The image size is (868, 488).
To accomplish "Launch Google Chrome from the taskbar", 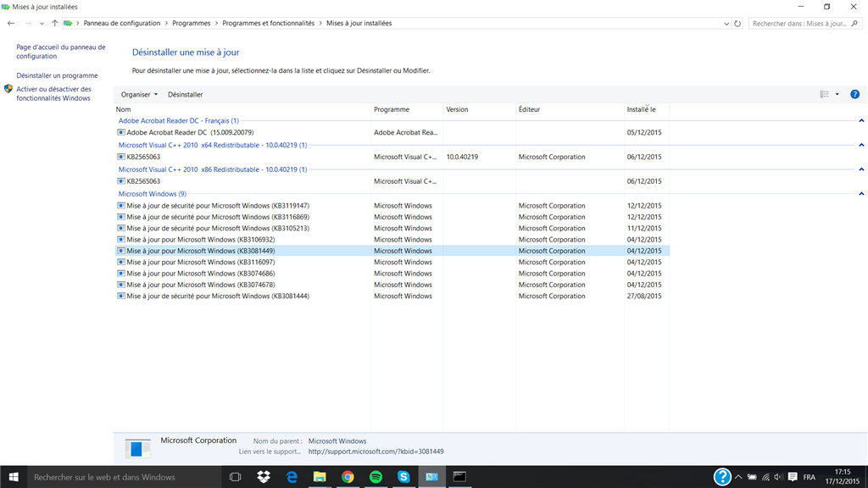I will tap(348, 477).
